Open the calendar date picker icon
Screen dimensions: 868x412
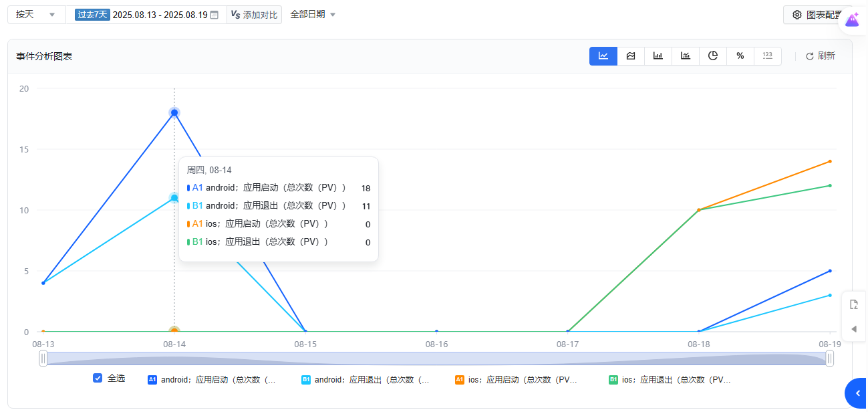point(214,15)
